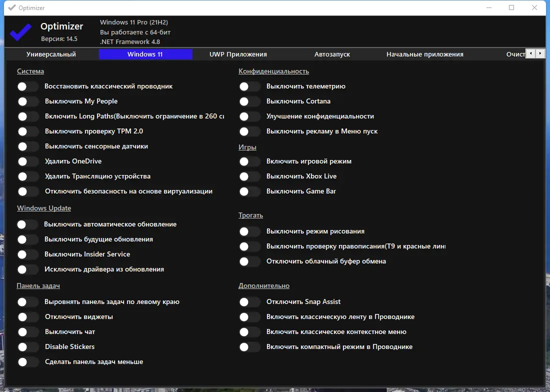Screen dimensions: 550x392
Task: Toggle Выключить Cortana switch
Action: pos(249,101)
